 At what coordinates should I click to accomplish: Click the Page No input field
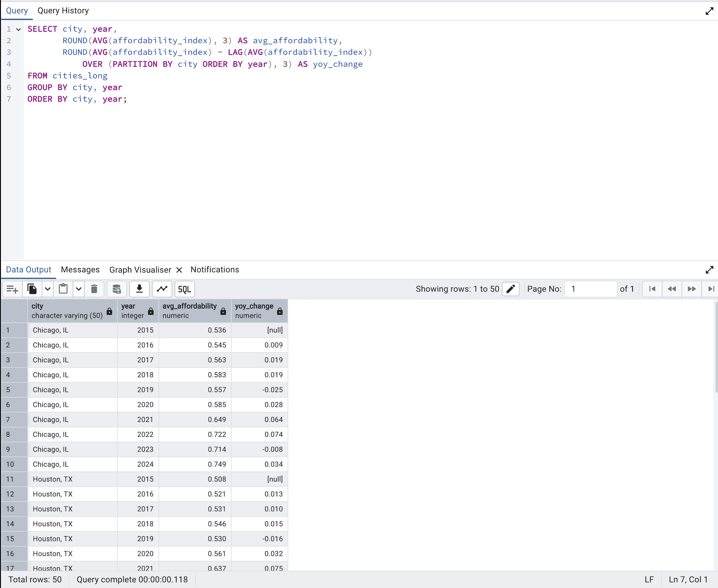(590, 289)
